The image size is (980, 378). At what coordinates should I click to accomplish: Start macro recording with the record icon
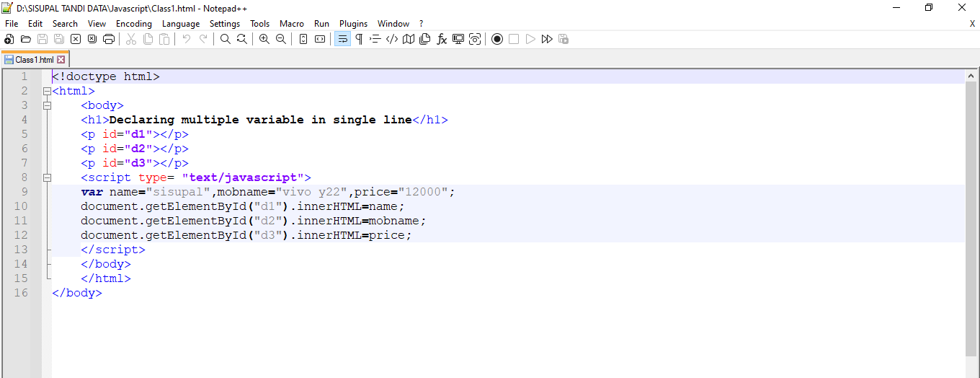[496, 39]
